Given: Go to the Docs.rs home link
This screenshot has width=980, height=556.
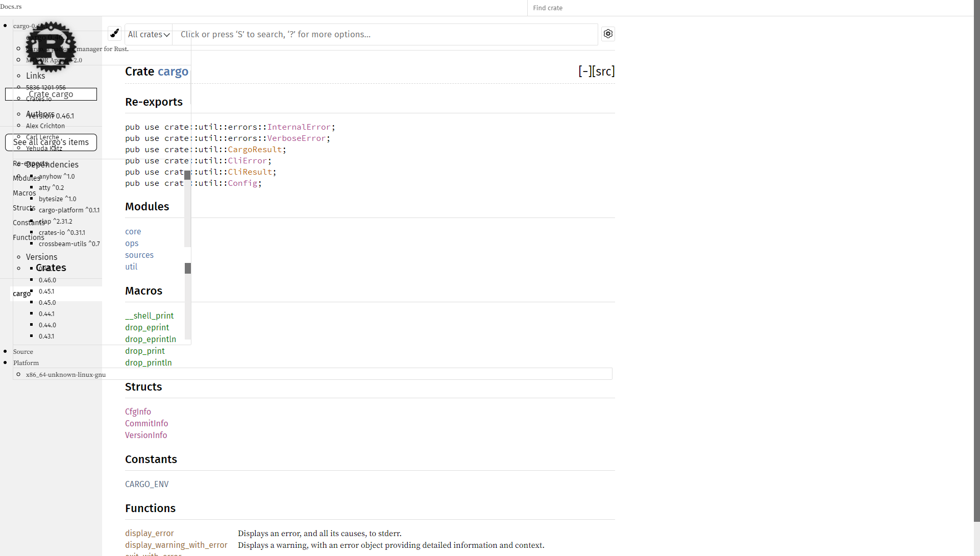Looking at the screenshot, I should click(x=11, y=7).
